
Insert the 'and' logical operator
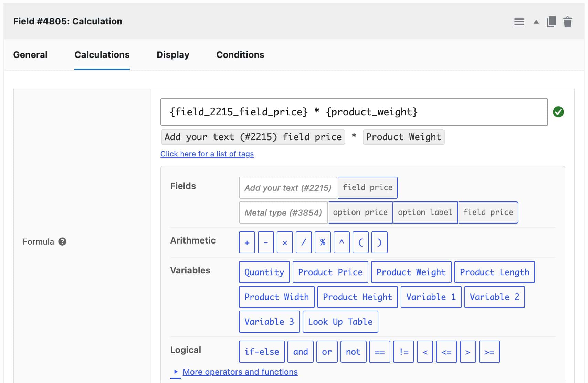(x=301, y=352)
